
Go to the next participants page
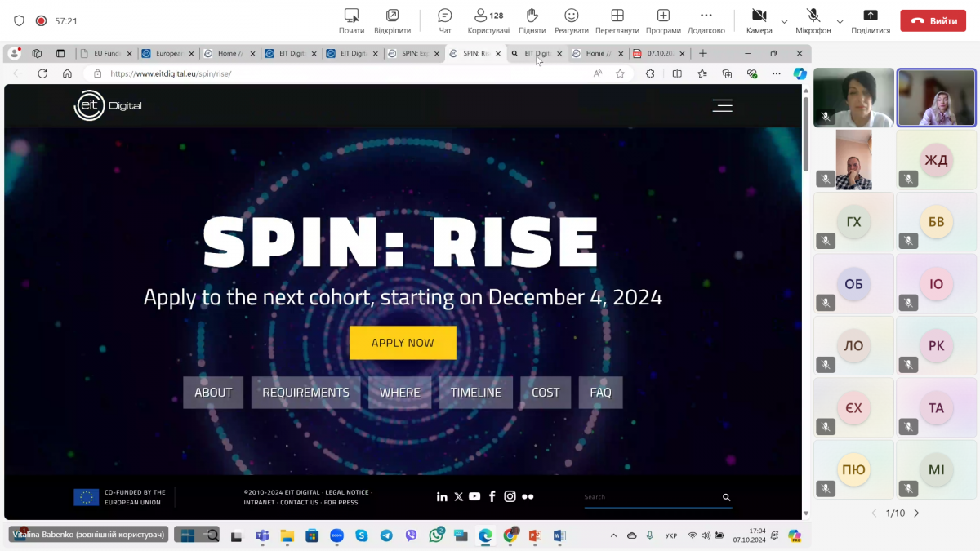tap(916, 513)
